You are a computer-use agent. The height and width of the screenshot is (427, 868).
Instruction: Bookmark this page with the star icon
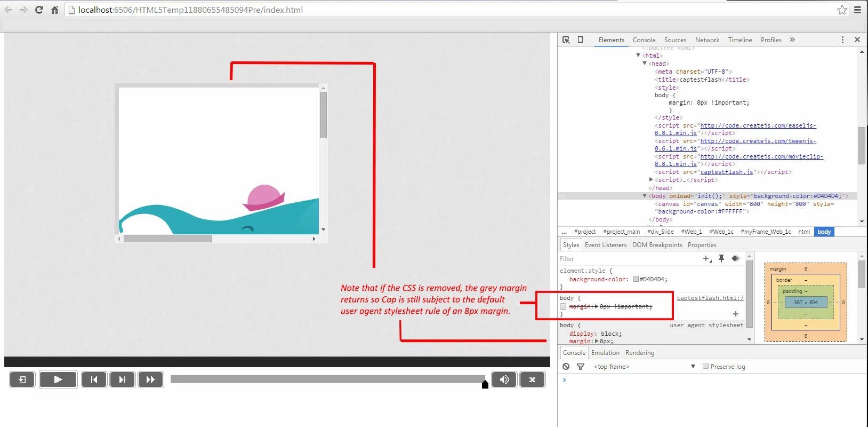(x=842, y=10)
